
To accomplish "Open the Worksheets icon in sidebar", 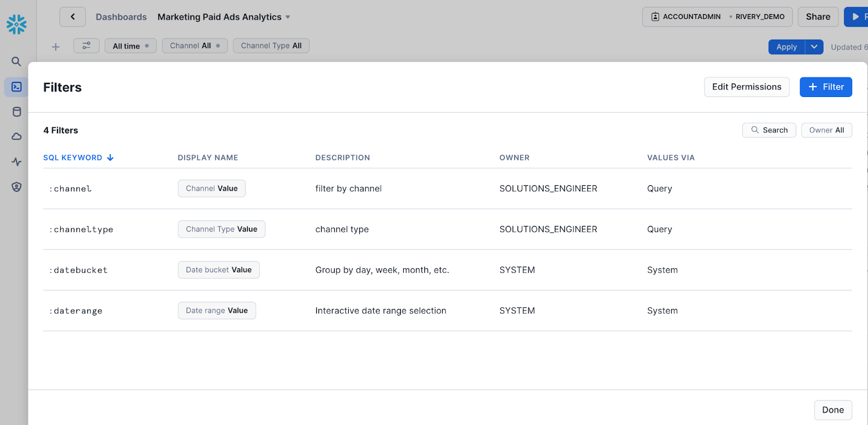I will (16, 87).
